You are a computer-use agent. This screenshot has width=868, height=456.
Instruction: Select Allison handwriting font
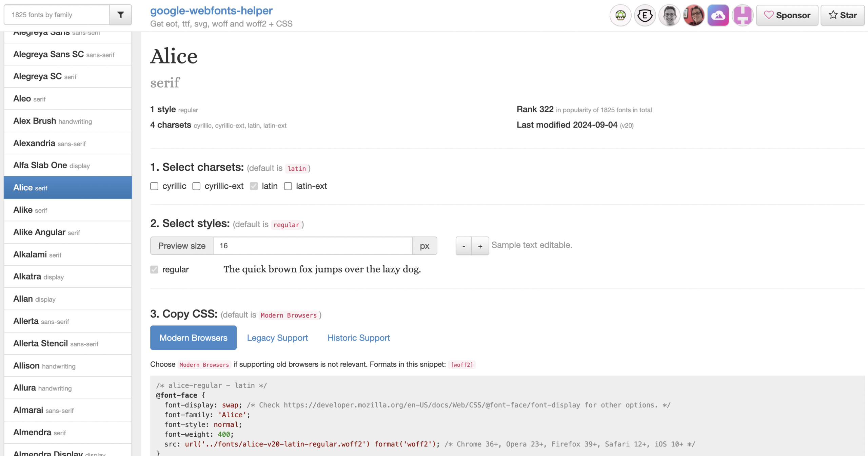point(68,366)
